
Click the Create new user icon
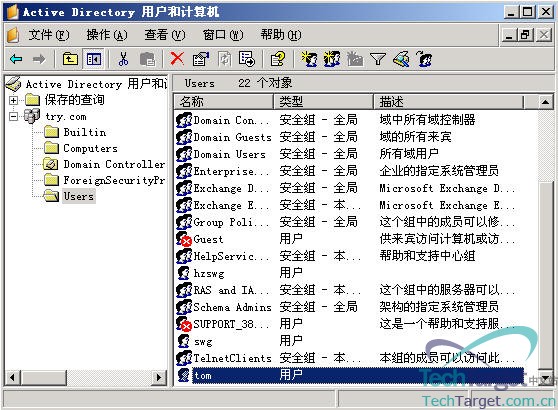point(309,59)
